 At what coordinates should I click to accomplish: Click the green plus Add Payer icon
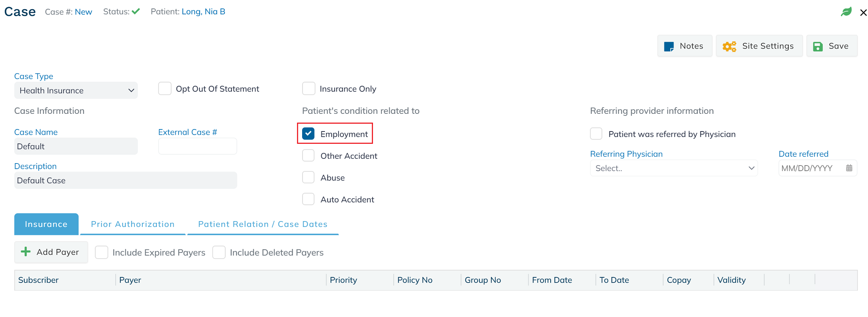pos(26,252)
